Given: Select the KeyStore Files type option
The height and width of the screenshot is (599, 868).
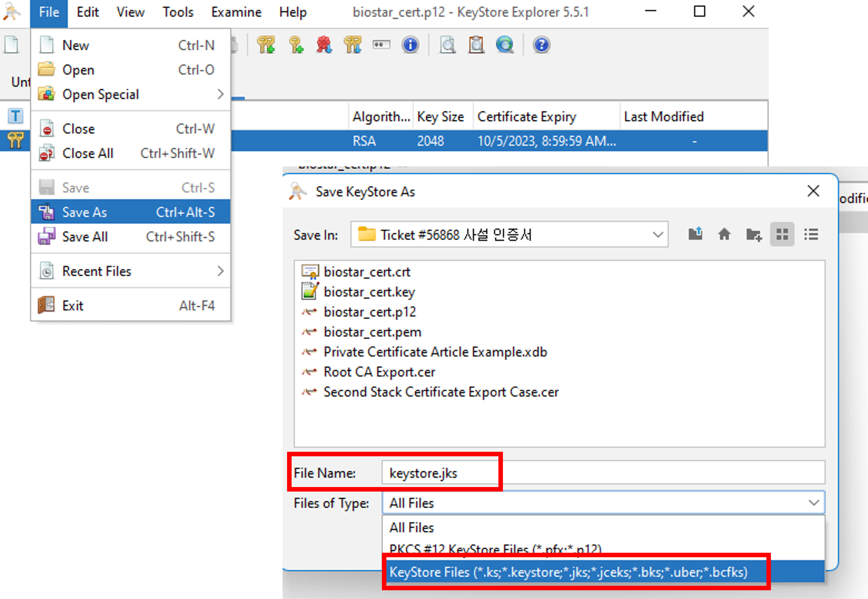Looking at the screenshot, I should [x=568, y=572].
